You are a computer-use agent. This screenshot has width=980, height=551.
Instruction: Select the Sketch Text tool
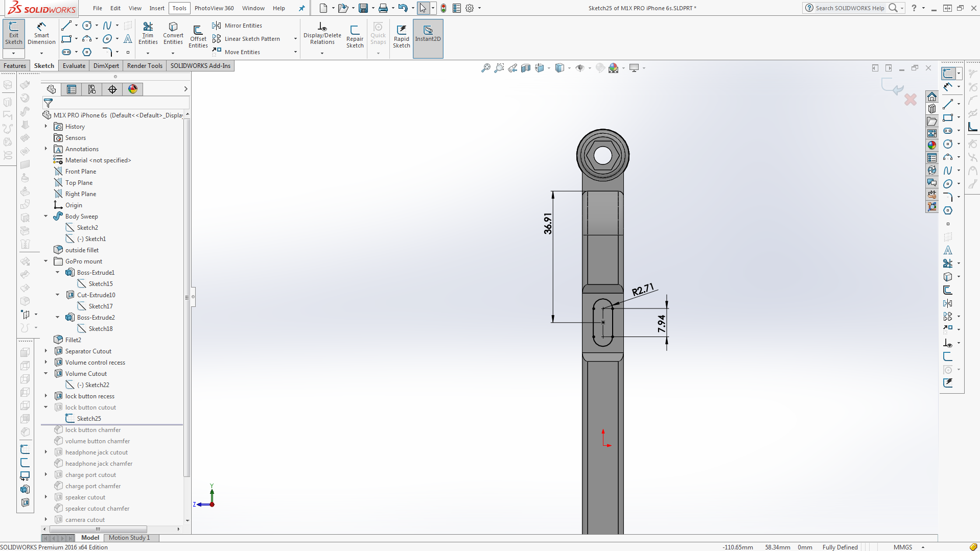[128, 39]
